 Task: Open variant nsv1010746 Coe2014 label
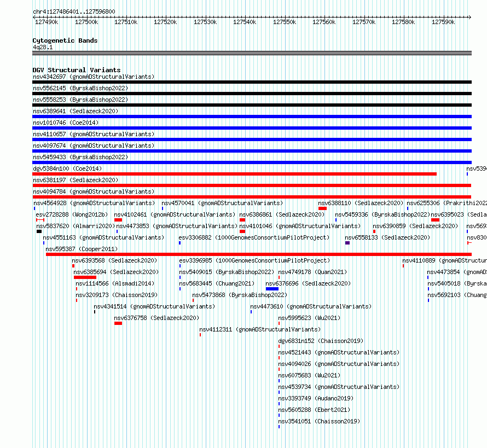[66, 123]
